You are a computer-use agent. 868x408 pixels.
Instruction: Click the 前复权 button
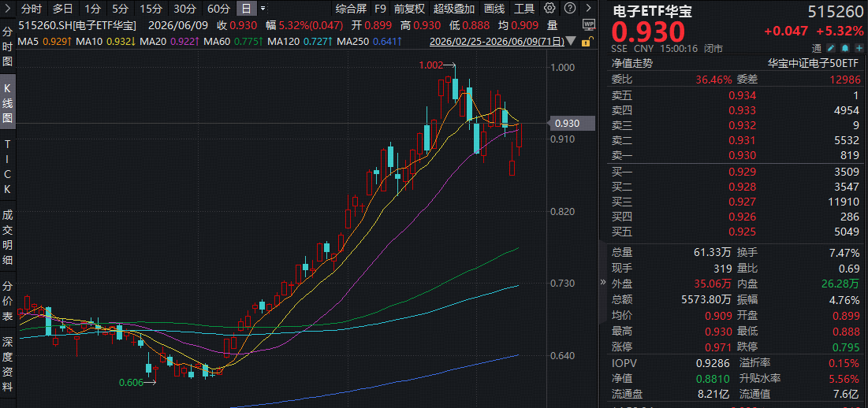tap(409, 9)
